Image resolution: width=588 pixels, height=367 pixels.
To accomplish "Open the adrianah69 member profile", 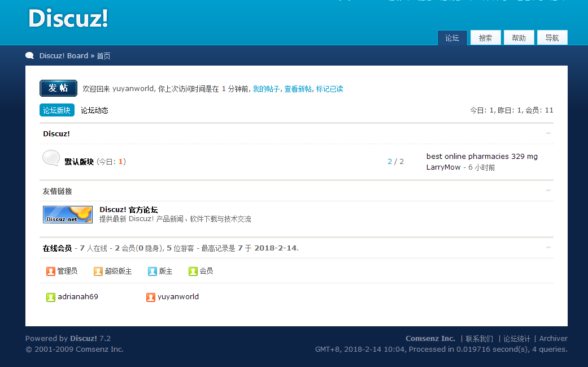I will pos(78,297).
